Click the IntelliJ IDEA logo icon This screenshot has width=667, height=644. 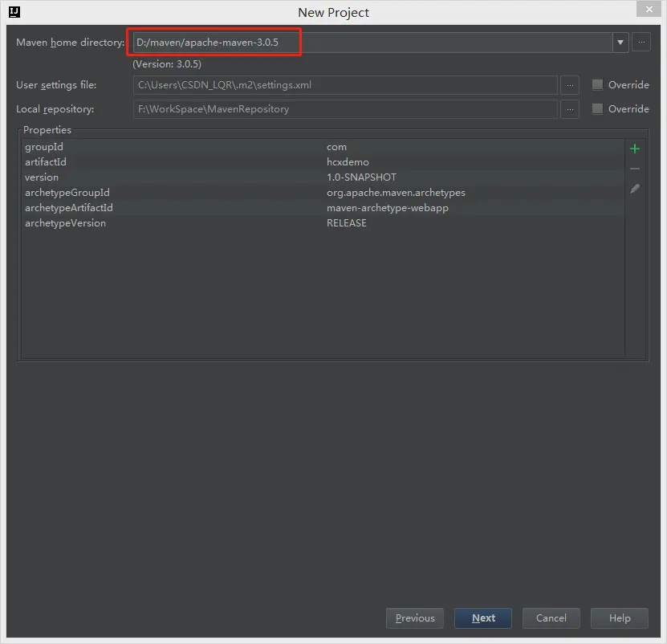(x=14, y=12)
